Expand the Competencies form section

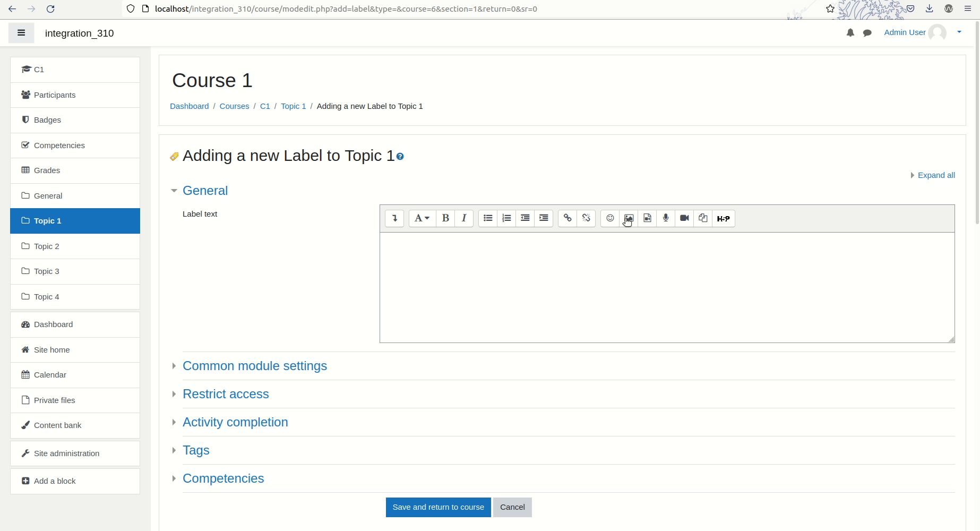coord(223,478)
